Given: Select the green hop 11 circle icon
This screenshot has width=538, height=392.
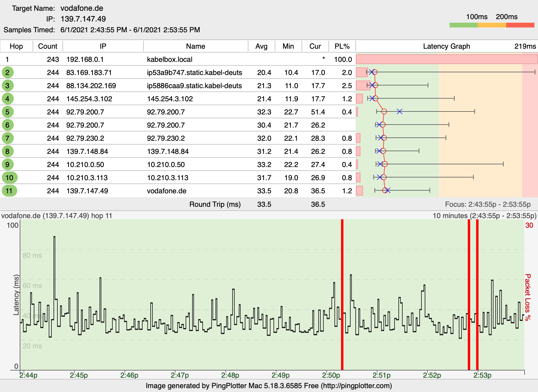Looking at the screenshot, I should click(x=9, y=191).
